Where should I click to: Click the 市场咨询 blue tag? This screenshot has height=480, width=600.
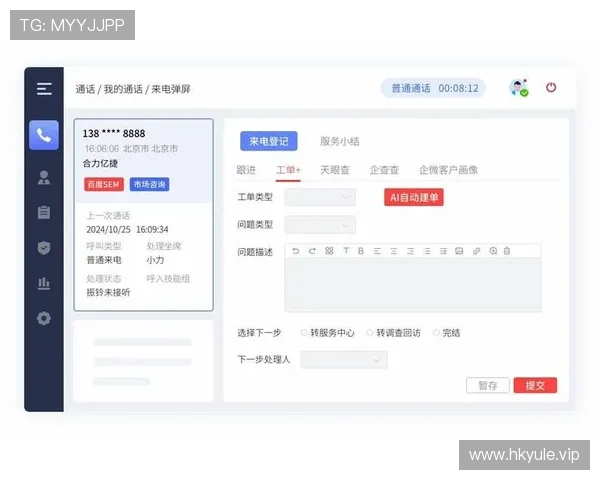pos(149,184)
